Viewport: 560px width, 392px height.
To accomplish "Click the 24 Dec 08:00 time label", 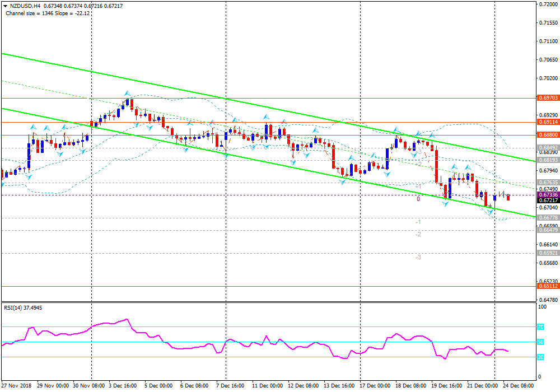I will [x=518, y=386].
